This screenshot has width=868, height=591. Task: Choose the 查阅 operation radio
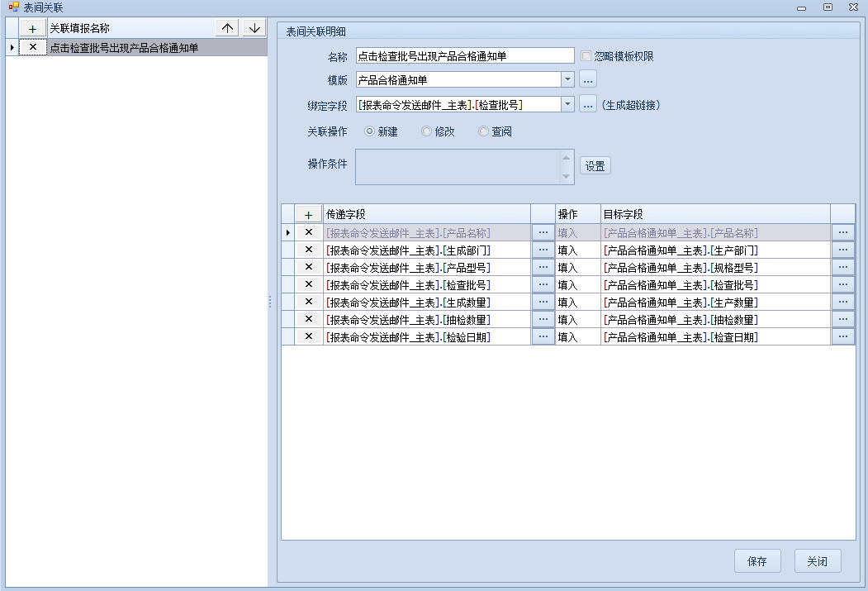(x=484, y=131)
